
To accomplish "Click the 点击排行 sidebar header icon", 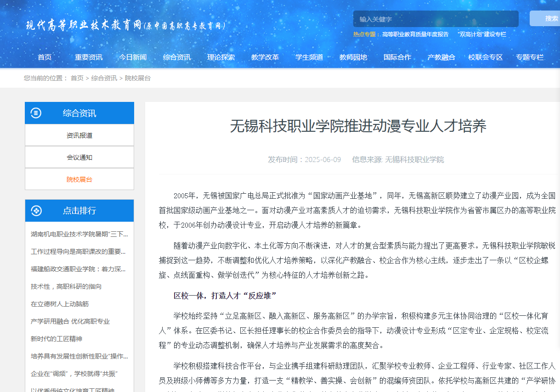I will pyautogui.click(x=36, y=211).
